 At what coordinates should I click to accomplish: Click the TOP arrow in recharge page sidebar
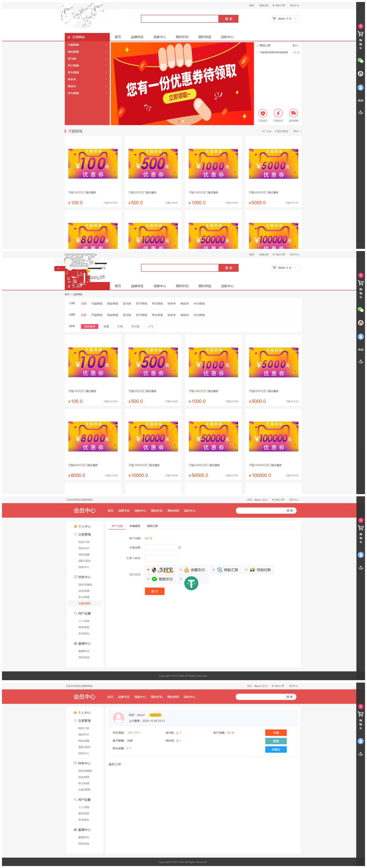pos(360,567)
